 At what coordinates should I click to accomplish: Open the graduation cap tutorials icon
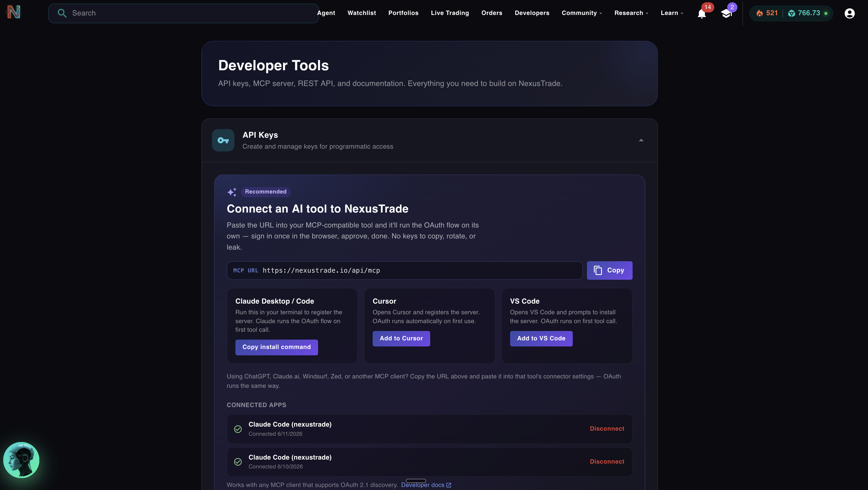[726, 13]
